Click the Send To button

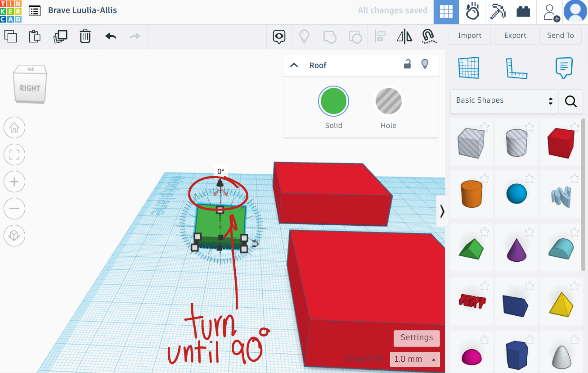[x=561, y=36]
